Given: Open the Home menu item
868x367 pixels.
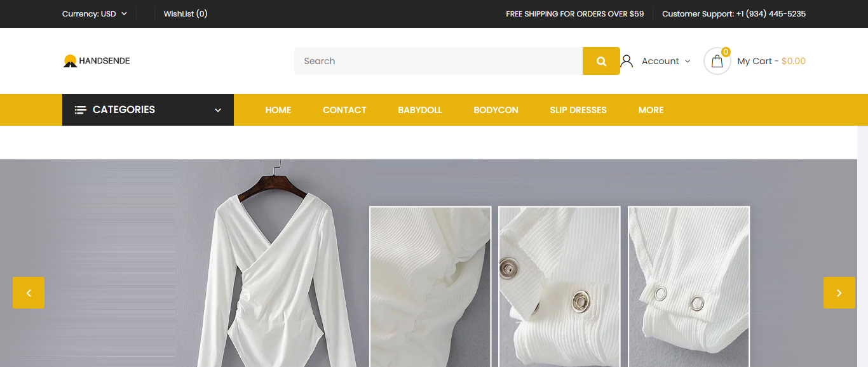Looking at the screenshot, I should pyautogui.click(x=278, y=110).
